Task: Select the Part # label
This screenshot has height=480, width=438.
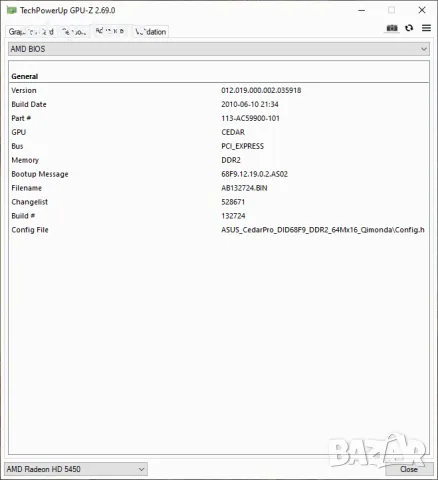Action: click(x=21, y=118)
